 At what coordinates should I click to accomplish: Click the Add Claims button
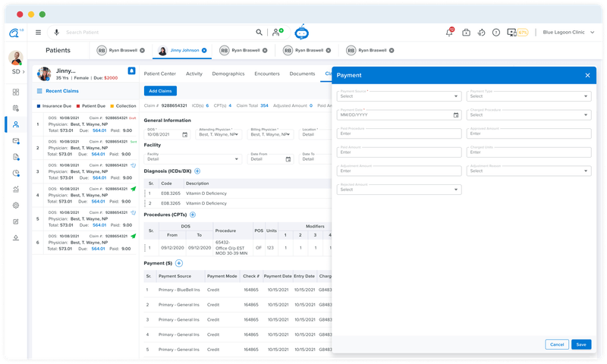click(160, 91)
